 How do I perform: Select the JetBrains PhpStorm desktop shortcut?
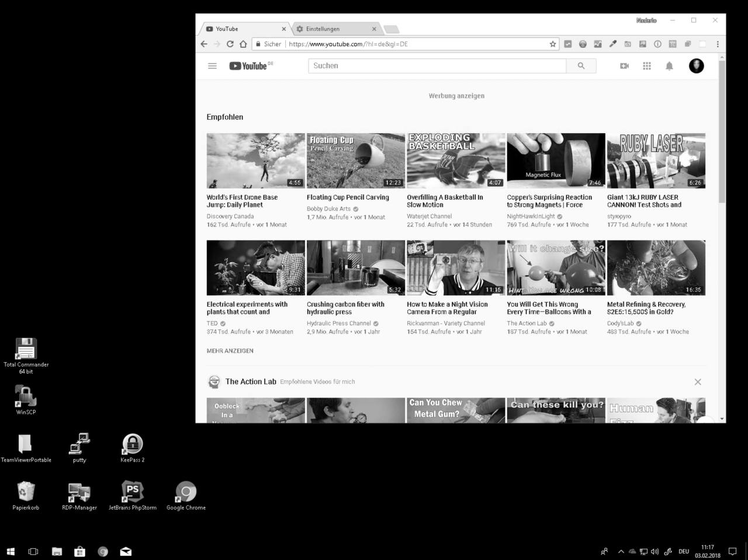point(133,496)
